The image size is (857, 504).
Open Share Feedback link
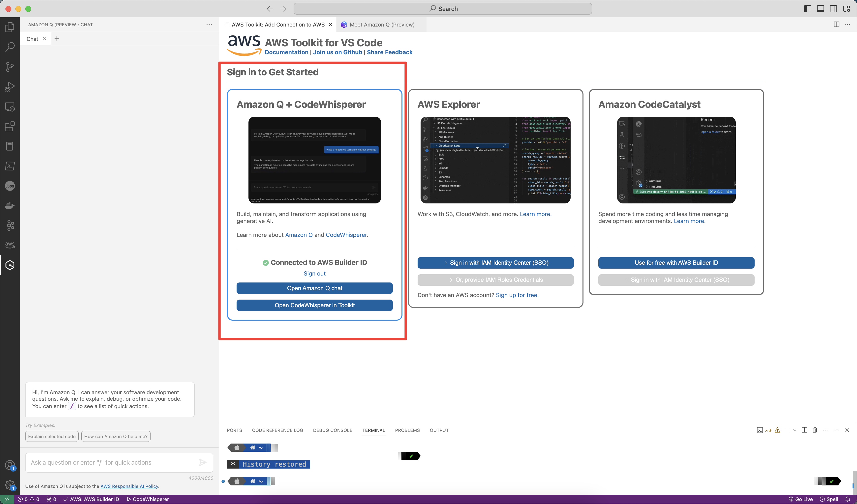point(389,52)
